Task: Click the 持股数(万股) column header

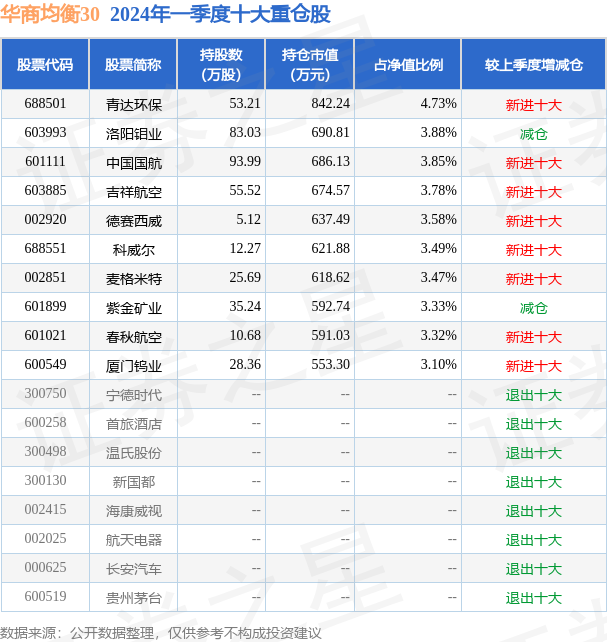Action: point(221,64)
